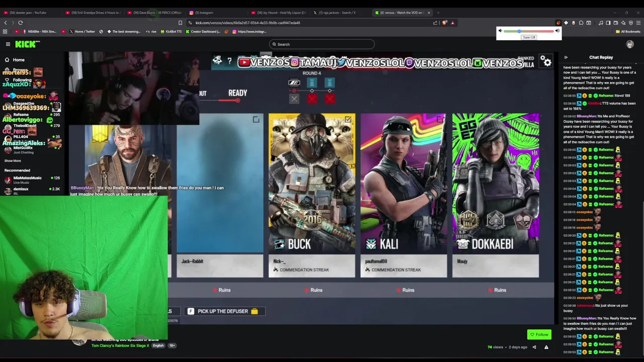The width and height of the screenshot is (644, 362).
Task: Click the report warning icon below the video
Action: [546, 347]
